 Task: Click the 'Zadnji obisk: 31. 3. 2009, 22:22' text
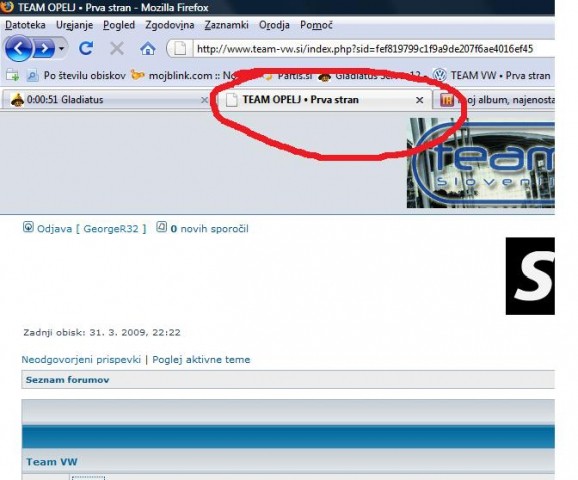102,333
